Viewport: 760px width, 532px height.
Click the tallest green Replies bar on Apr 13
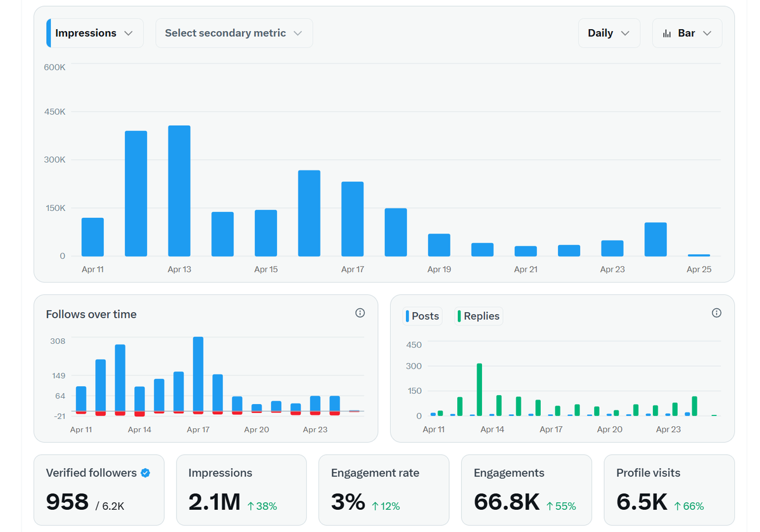[479, 389]
